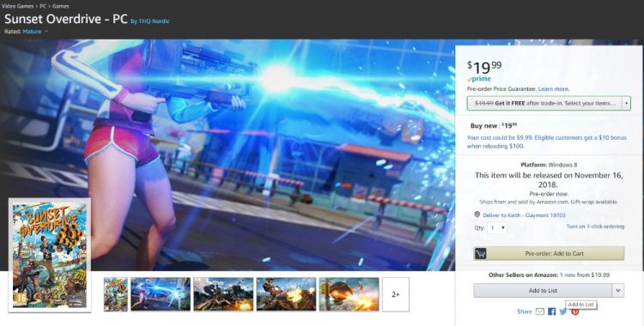644x326 pixels.
Task: Click the November 16, 2018 release notice
Action: point(549,180)
